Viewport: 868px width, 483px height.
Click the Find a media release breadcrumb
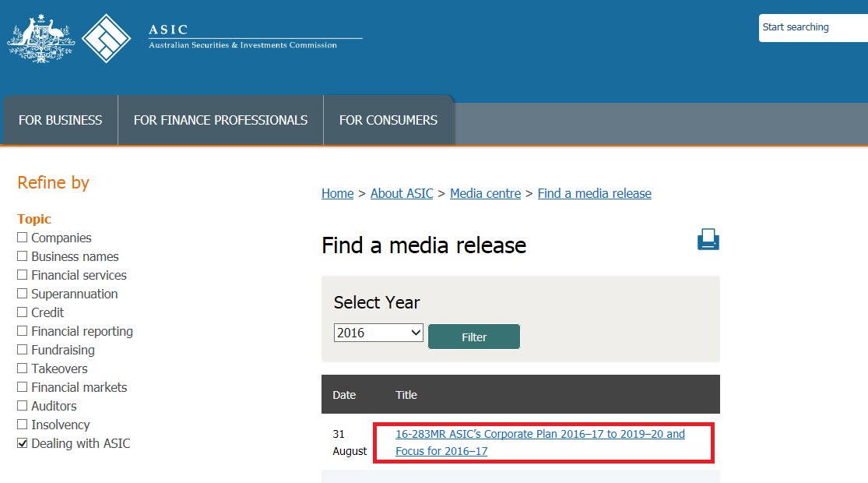(x=595, y=193)
